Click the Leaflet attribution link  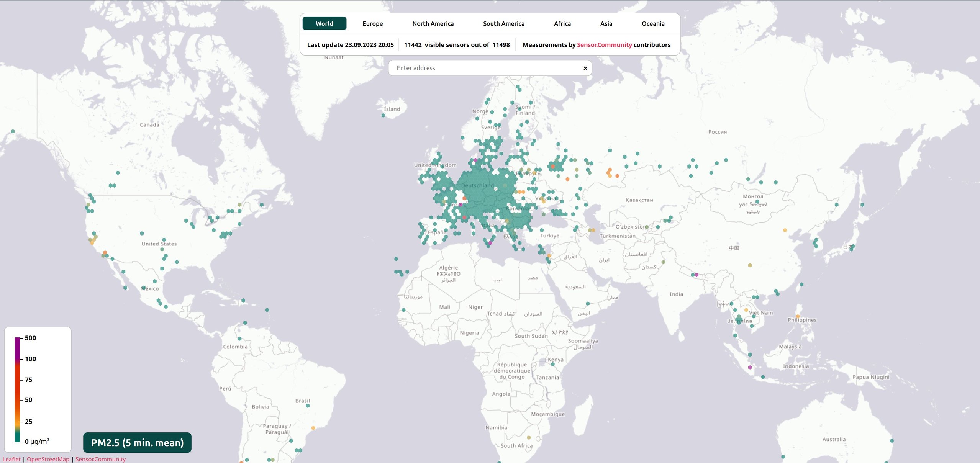click(x=12, y=459)
